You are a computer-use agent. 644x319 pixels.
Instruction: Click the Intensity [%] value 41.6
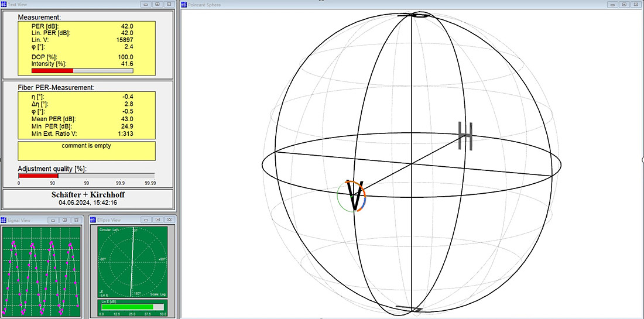[127, 64]
